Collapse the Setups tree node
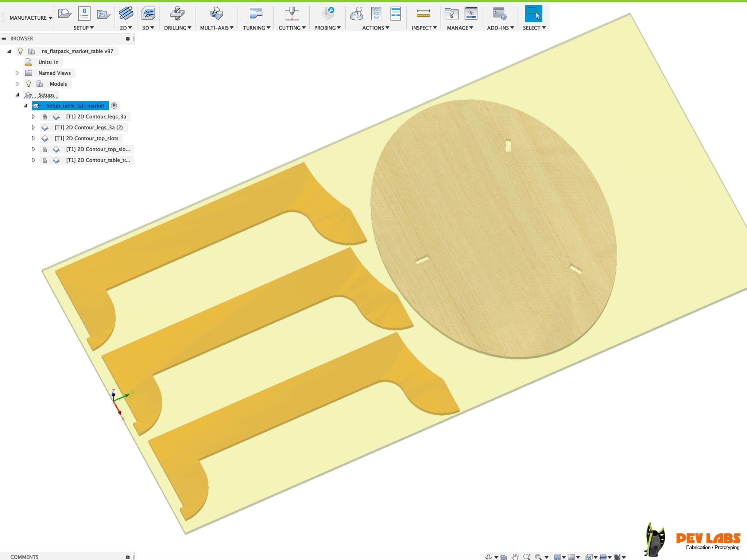 click(x=17, y=95)
